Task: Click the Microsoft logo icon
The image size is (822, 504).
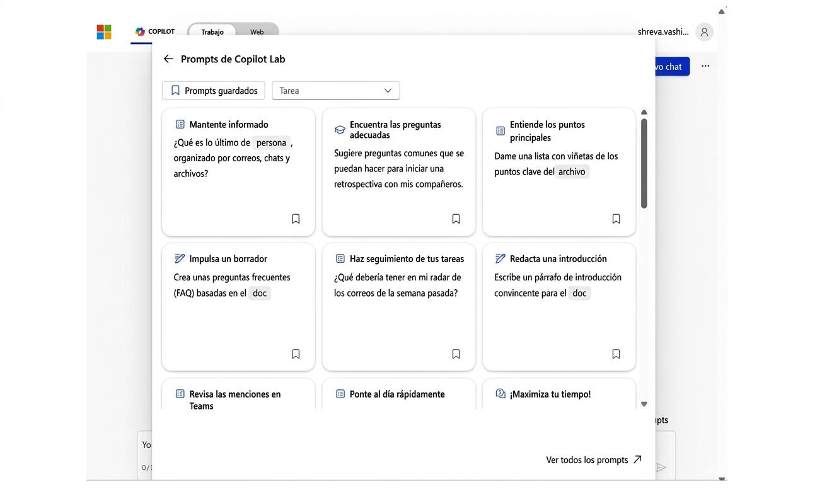Action: pos(104,32)
